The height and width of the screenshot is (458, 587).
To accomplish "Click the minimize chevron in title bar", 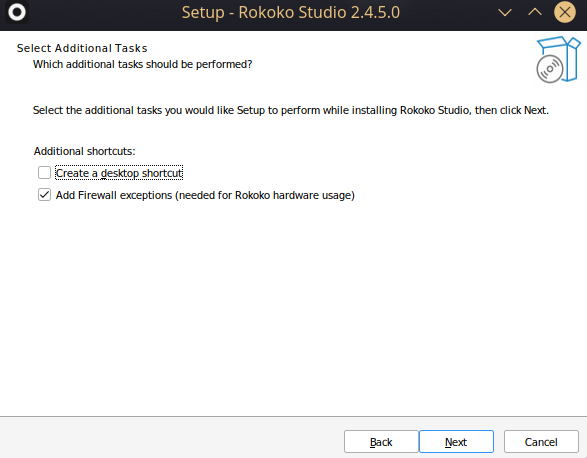I will coord(505,13).
